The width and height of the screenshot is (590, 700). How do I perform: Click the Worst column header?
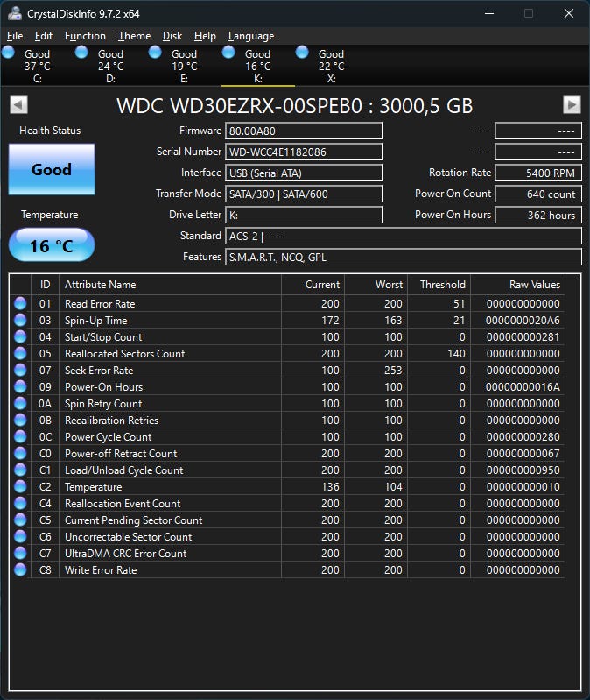click(376, 285)
